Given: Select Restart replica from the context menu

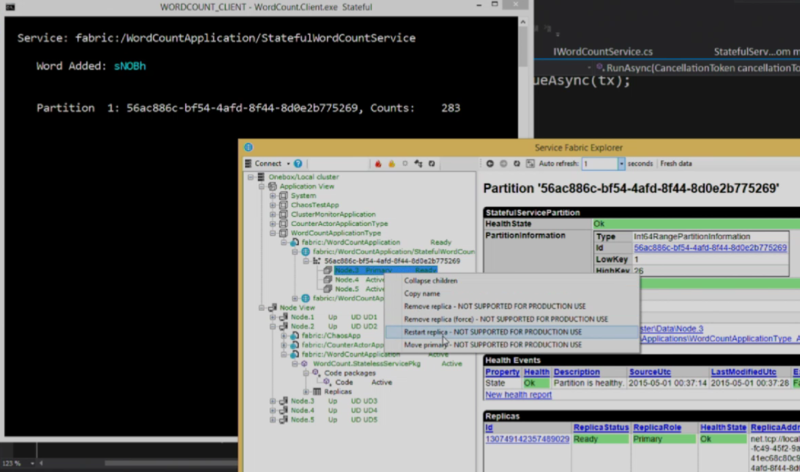Looking at the screenshot, I should click(512, 332).
